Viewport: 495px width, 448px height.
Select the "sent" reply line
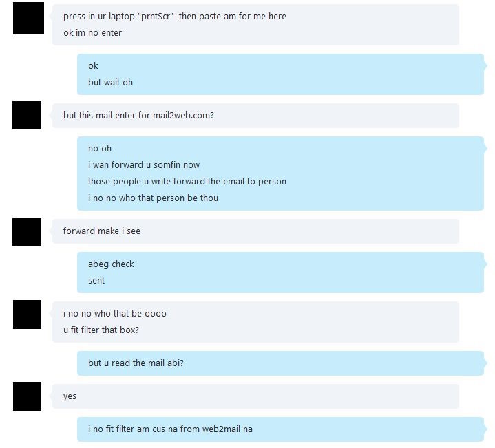96,281
